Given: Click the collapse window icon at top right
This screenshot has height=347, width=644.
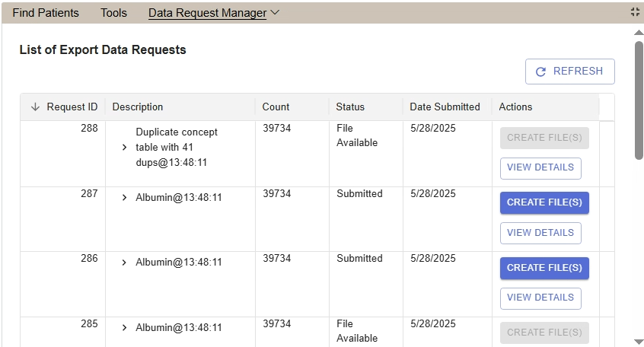Looking at the screenshot, I should (636, 12).
